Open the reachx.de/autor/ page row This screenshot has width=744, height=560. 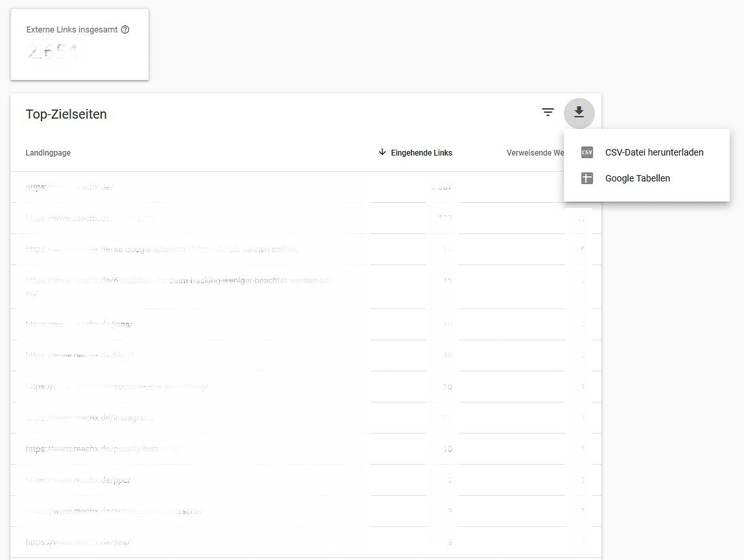coord(113,511)
